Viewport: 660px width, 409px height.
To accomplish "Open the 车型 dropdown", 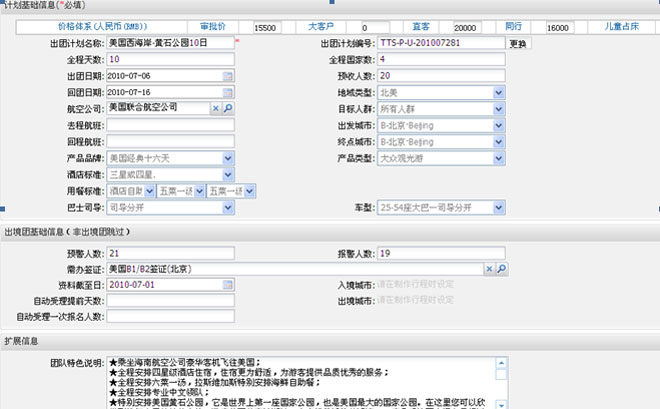I will click(x=498, y=207).
